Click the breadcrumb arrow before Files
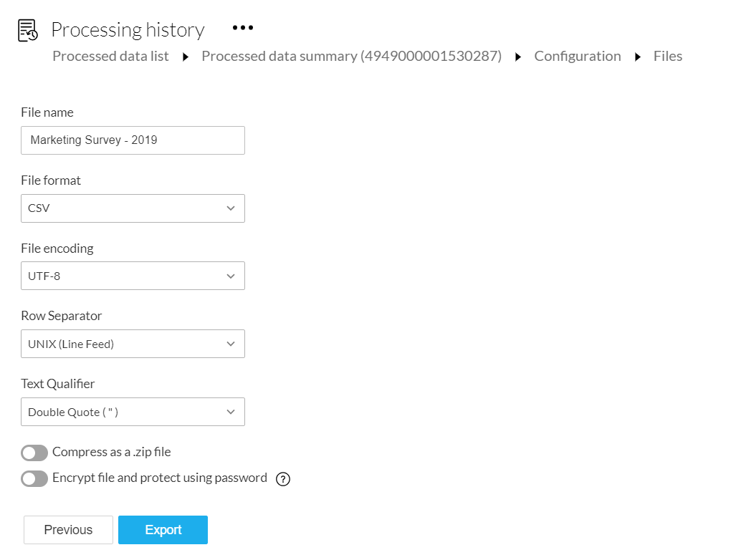 point(638,57)
